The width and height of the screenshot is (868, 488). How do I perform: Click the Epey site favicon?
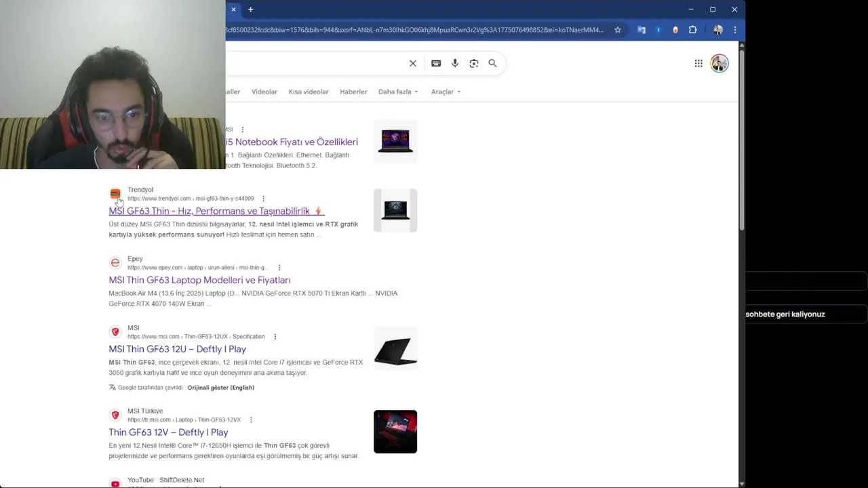coord(115,263)
